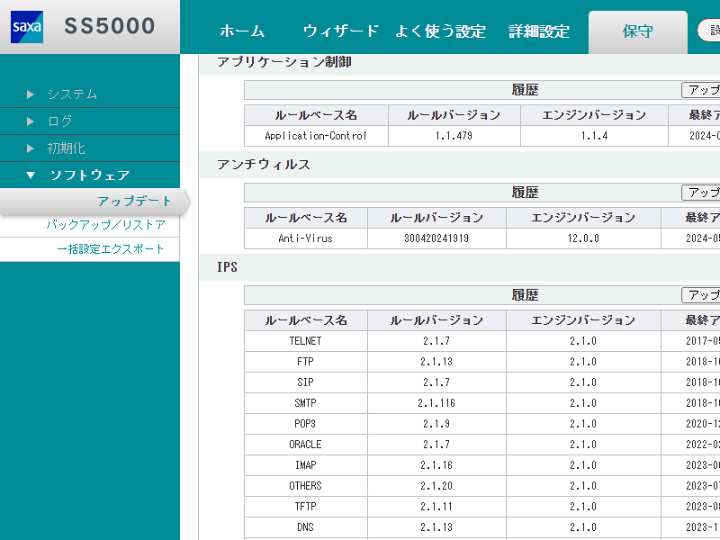This screenshot has width=720, height=540.
Task: Open the ホーム tab
Action: (x=241, y=31)
